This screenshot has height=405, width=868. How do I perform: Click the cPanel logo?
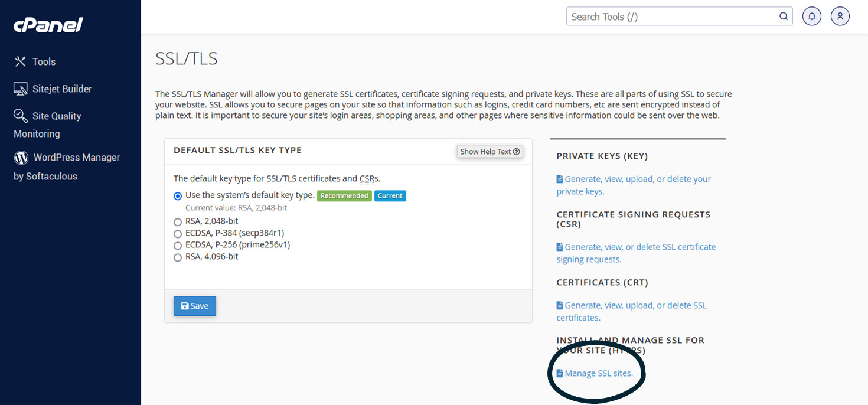click(x=48, y=25)
